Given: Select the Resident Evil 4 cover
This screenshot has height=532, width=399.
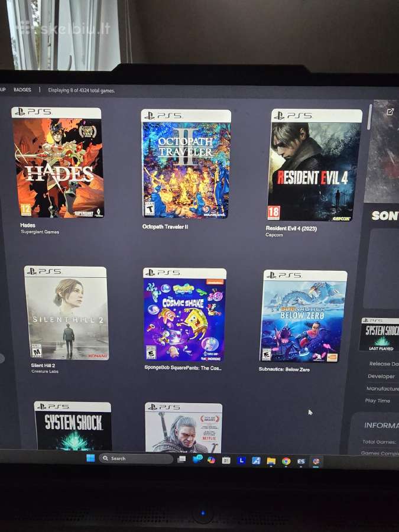Looking at the screenshot, I should tap(314, 166).
